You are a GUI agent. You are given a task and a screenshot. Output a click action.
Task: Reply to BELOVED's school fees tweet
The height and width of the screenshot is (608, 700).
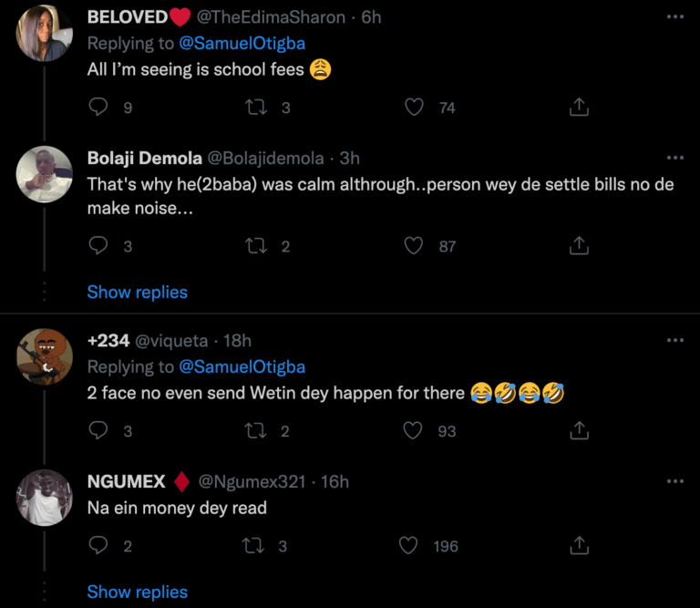[x=98, y=108]
